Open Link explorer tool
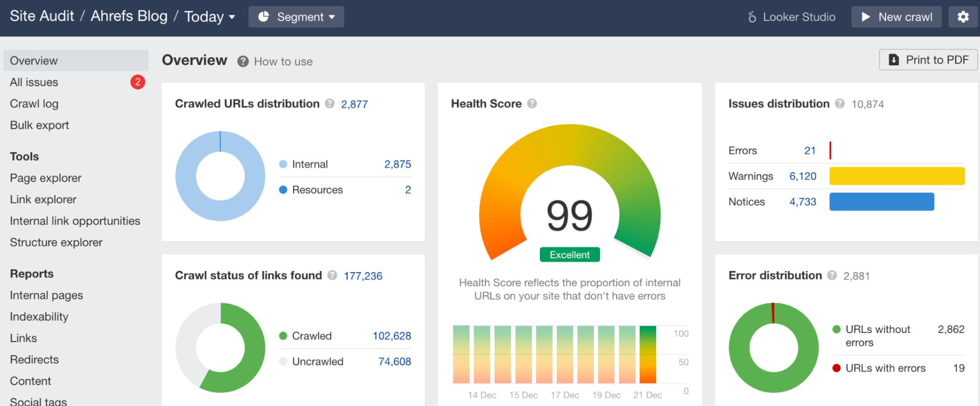The height and width of the screenshot is (406, 980). [43, 200]
